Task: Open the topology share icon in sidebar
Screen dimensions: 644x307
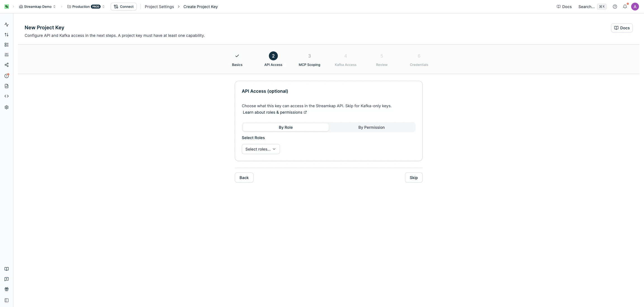Action: tap(6, 65)
